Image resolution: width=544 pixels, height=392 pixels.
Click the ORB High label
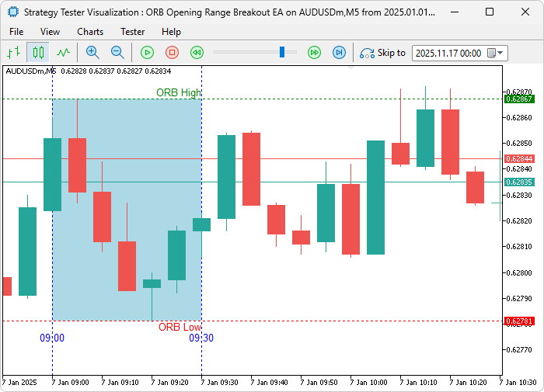178,92
